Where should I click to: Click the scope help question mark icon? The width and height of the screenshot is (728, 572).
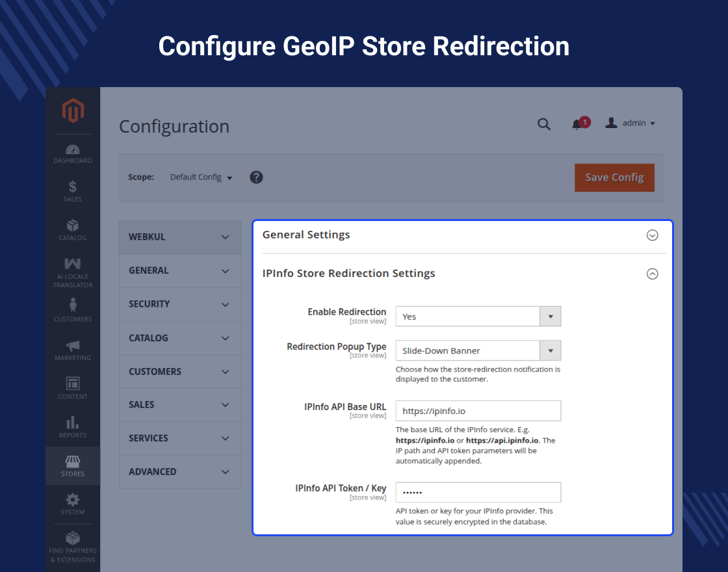(x=256, y=177)
